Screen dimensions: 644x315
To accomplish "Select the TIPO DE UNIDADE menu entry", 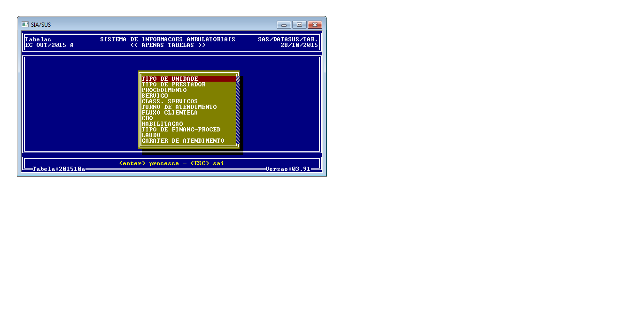I will click(170, 79).
